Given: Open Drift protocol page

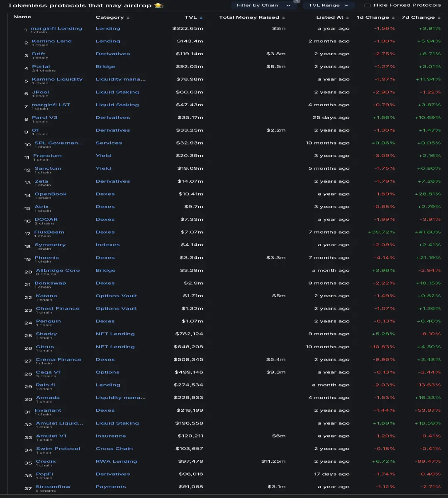Looking at the screenshot, I should tap(39, 54).
